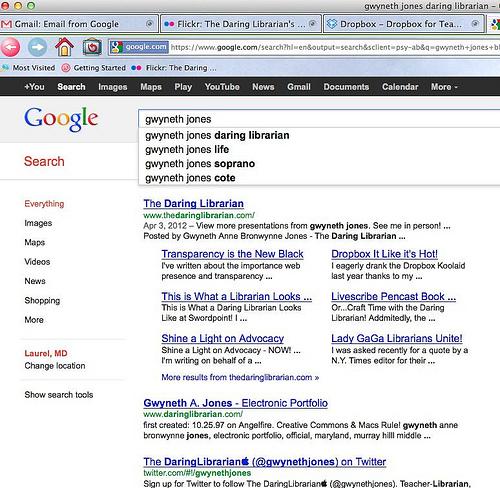Image resolution: width=500 pixels, height=488 pixels.
Task: Click the browser back arrow button
Action: point(10,47)
